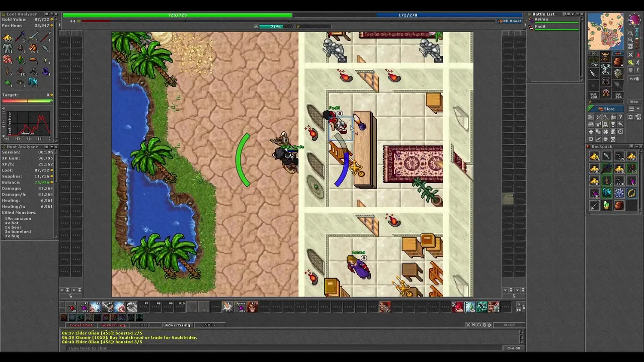Click Balance value 75,976

pos(42,182)
